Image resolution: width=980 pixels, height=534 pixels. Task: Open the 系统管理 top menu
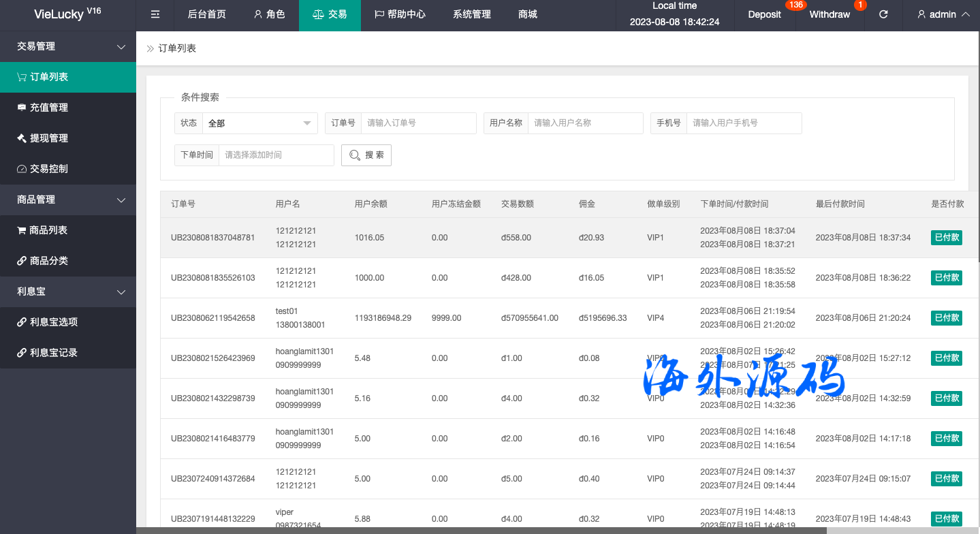(x=471, y=14)
